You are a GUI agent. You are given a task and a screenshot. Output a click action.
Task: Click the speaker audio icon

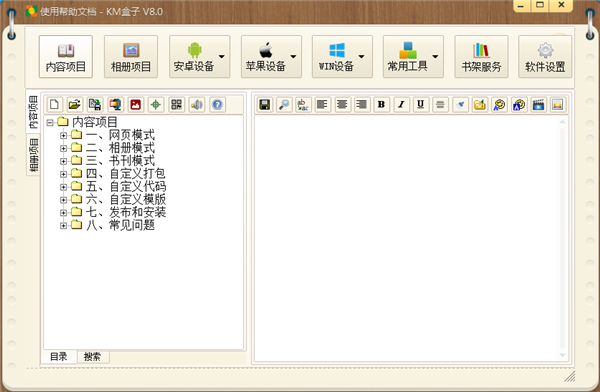[197, 105]
